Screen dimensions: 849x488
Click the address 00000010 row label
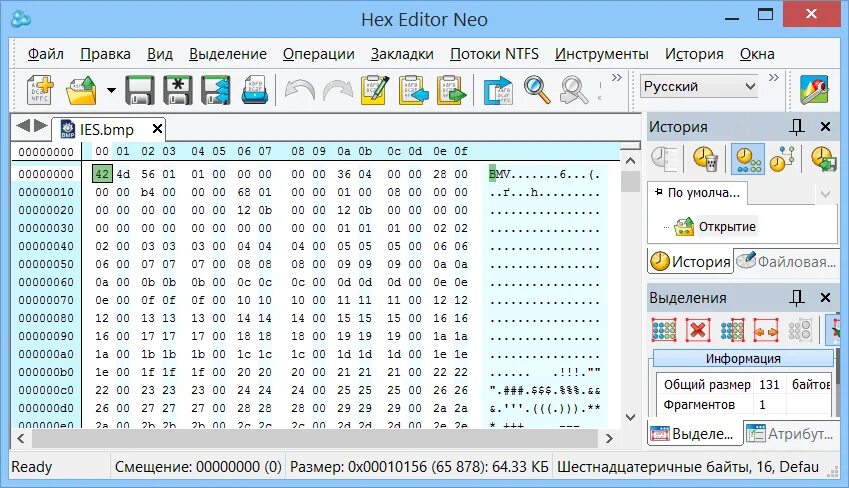pos(45,192)
